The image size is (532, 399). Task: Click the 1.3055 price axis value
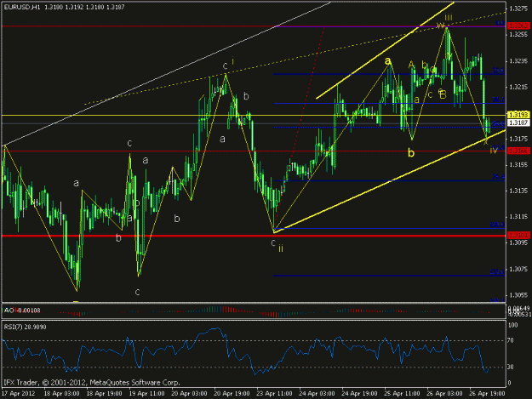(519, 295)
